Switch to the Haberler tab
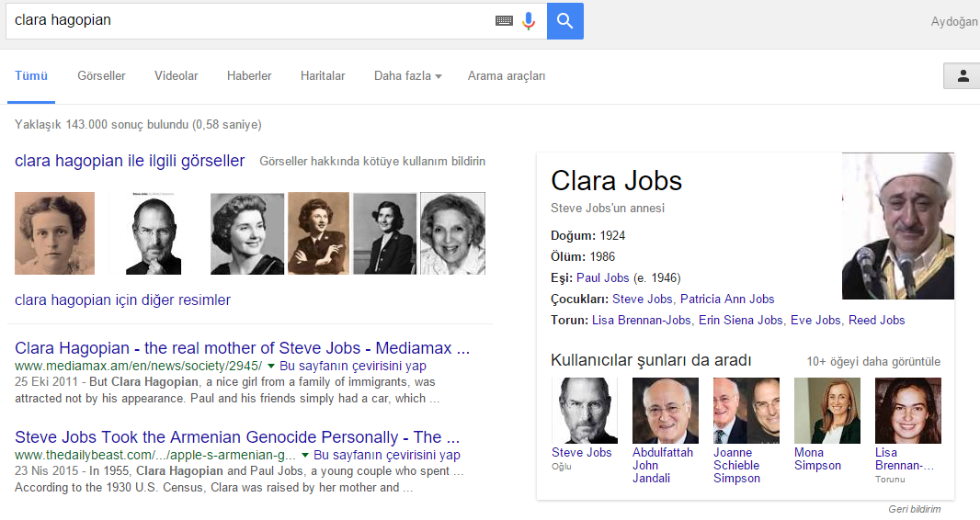 249,76
